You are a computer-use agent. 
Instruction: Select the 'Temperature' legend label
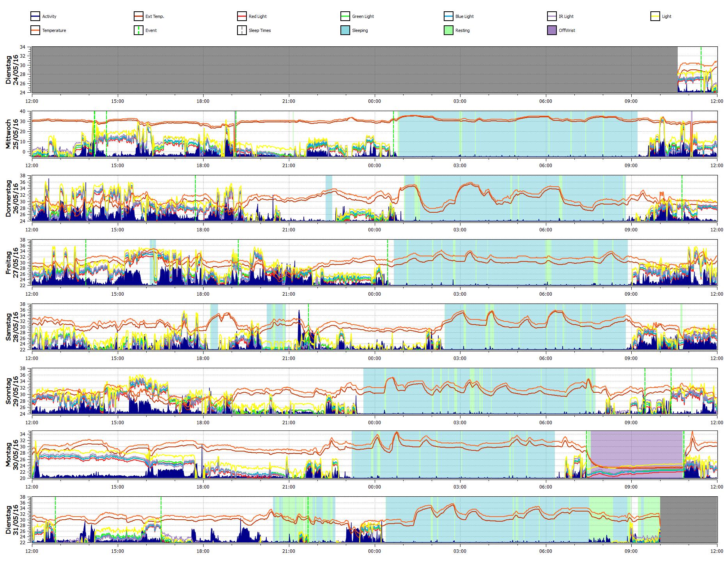tap(54, 30)
